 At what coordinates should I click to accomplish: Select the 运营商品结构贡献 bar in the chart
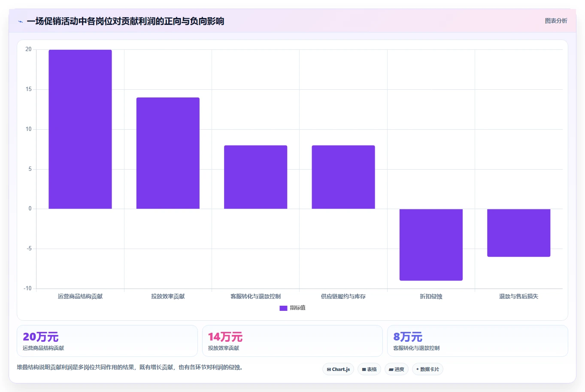click(80, 129)
